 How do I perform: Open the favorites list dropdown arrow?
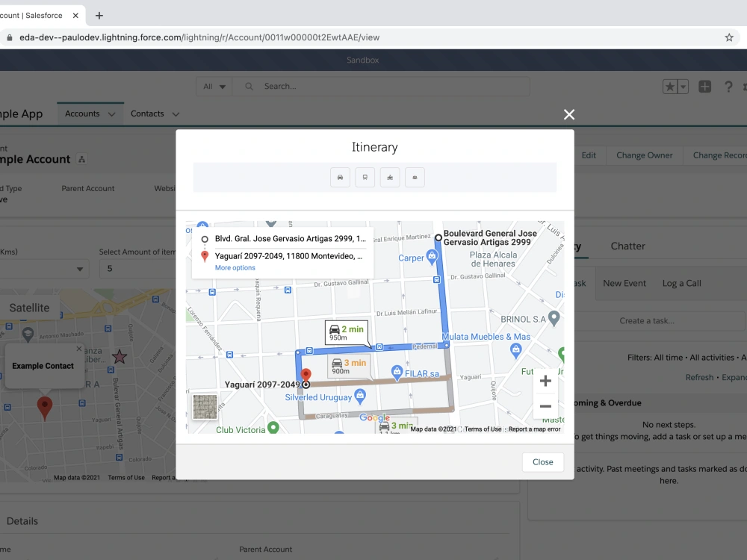tap(684, 87)
